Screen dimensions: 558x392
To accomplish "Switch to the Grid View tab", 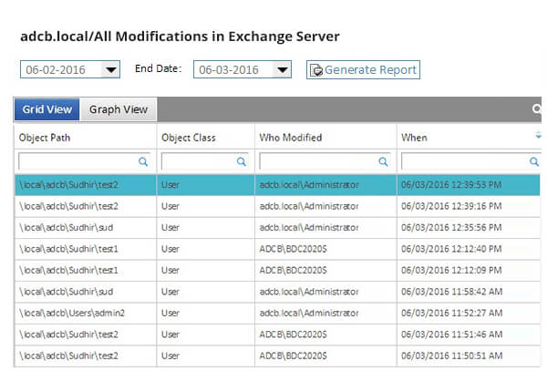I will point(47,109).
